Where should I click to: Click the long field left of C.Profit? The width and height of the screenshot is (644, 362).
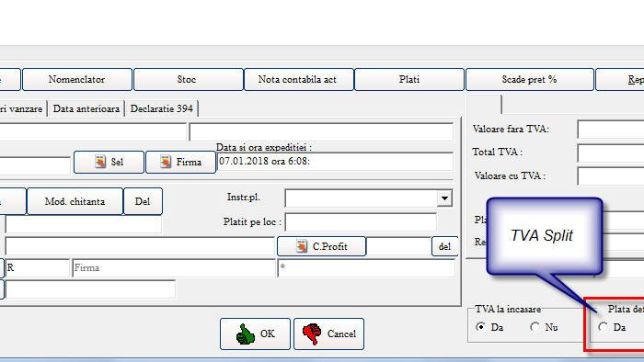pos(140,246)
